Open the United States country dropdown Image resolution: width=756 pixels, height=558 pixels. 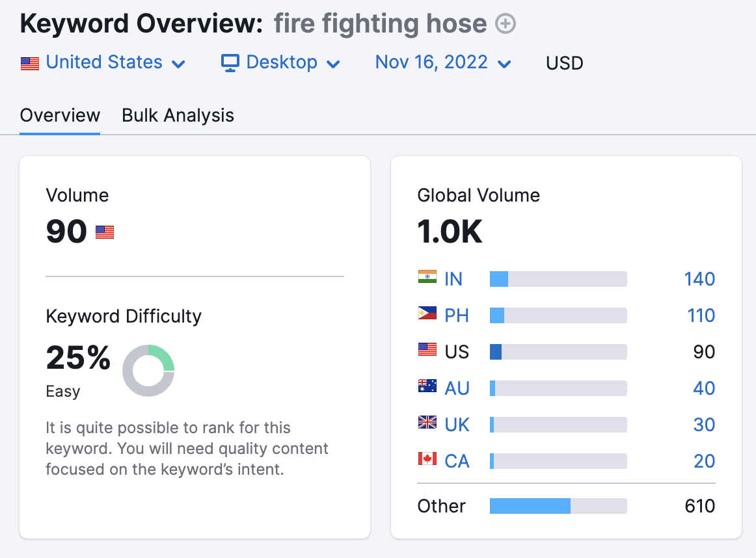[x=104, y=62]
